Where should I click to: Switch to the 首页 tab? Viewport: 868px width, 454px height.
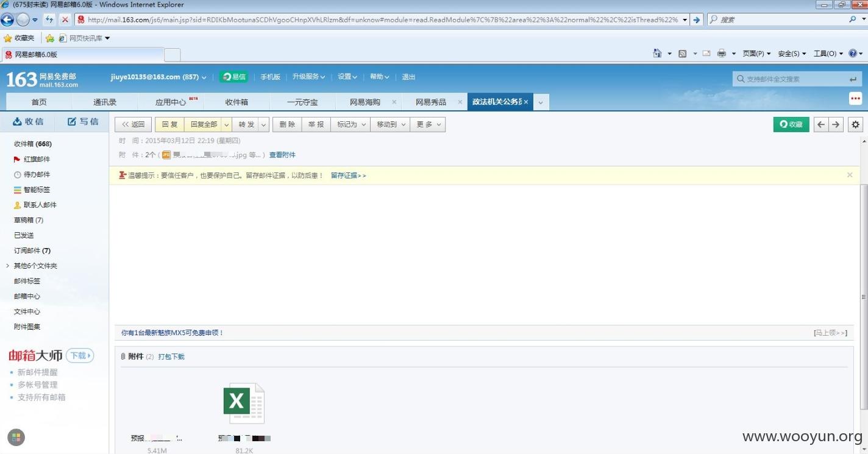[x=39, y=102]
